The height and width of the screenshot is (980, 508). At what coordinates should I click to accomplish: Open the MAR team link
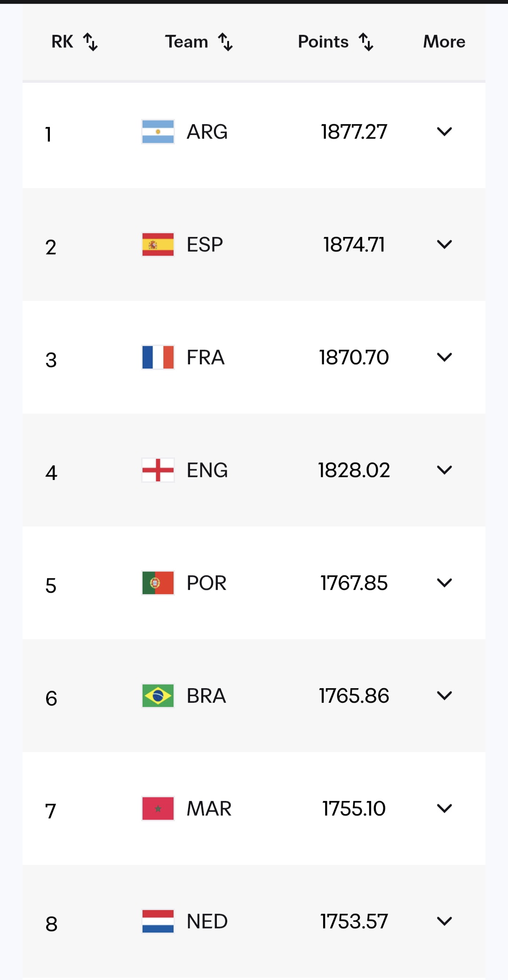209,808
